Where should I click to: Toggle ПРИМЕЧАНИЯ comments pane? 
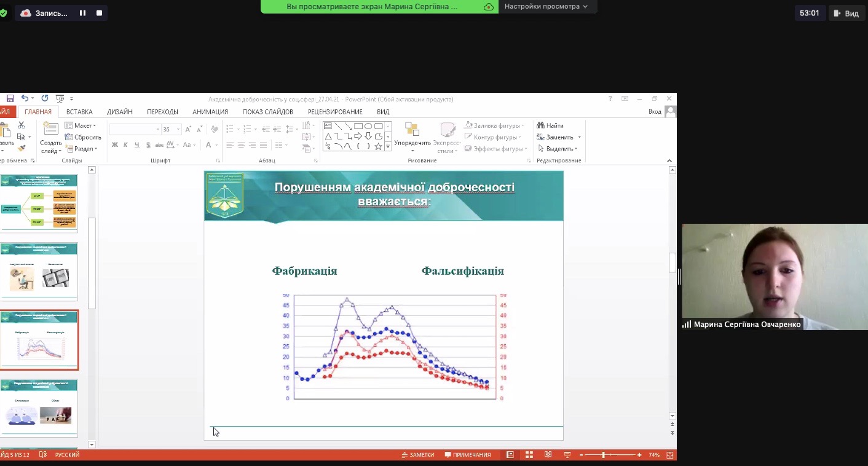click(x=468, y=455)
